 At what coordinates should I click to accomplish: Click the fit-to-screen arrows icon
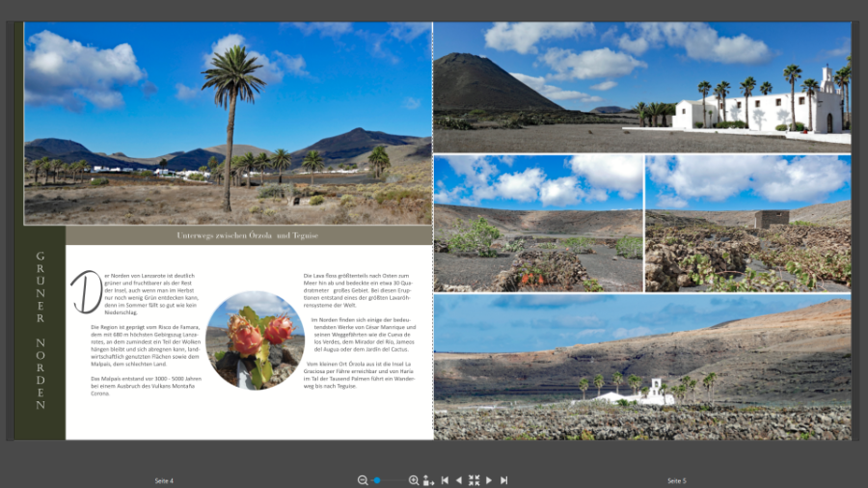[474, 480]
